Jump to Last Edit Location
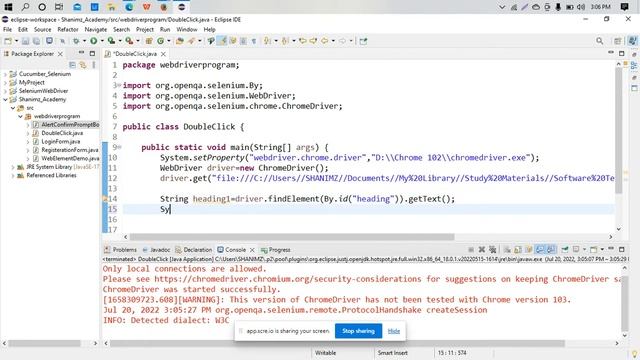The width and height of the screenshot is (640, 360). pos(302,41)
